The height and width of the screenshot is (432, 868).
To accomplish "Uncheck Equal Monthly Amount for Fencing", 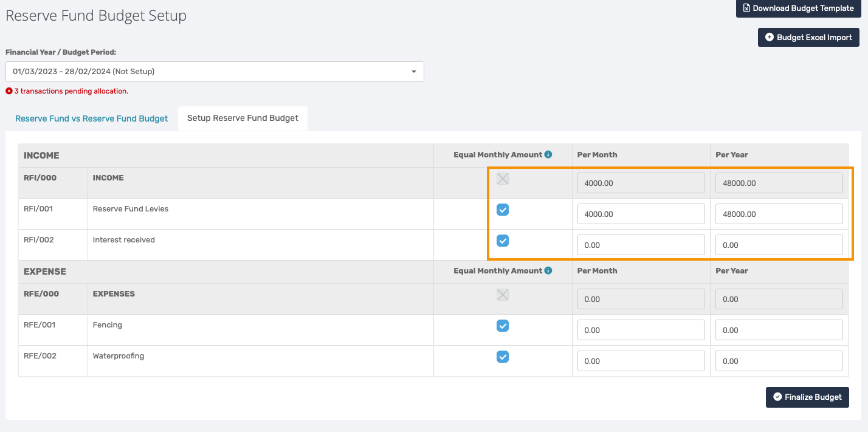I will click(x=503, y=326).
